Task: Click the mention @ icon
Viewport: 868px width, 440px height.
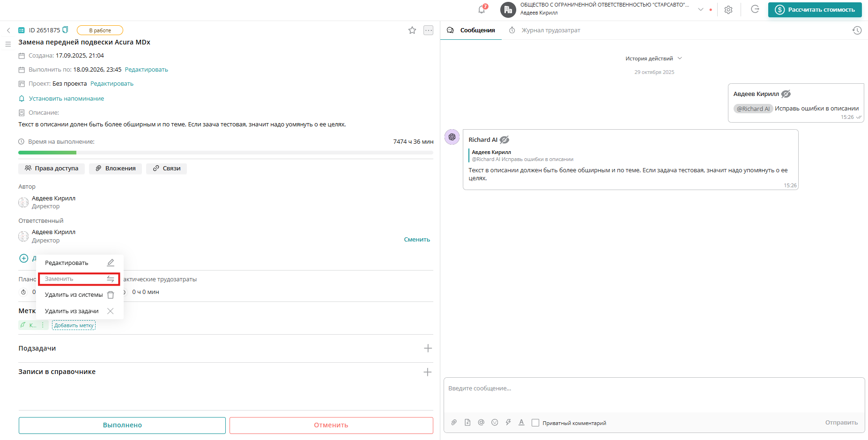Action: [x=481, y=422]
